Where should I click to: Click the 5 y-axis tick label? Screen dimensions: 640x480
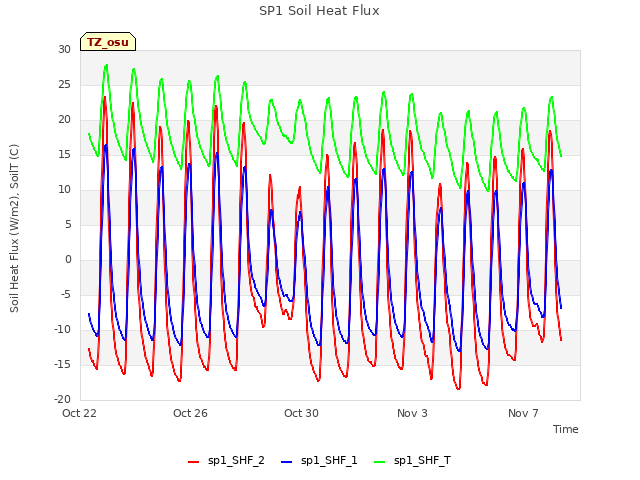pyautogui.click(x=68, y=224)
